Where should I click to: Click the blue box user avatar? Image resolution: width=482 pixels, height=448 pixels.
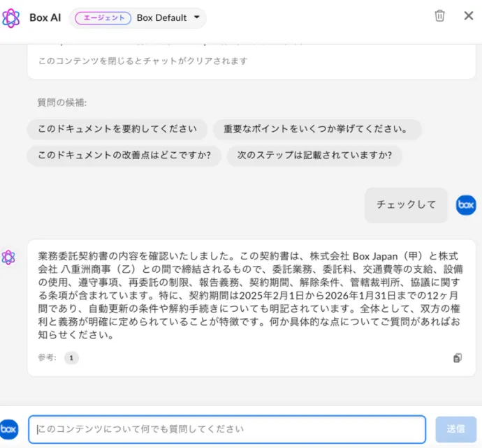click(x=465, y=204)
